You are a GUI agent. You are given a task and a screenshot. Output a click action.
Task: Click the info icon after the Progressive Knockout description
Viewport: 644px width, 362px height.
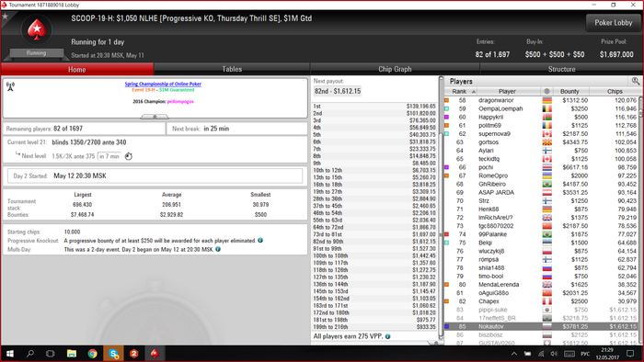click(260, 240)
